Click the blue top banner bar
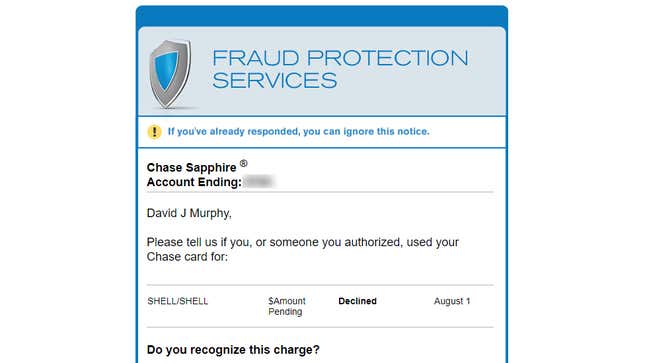This screenshot has width=645, height=363. (x=322, y=16)
